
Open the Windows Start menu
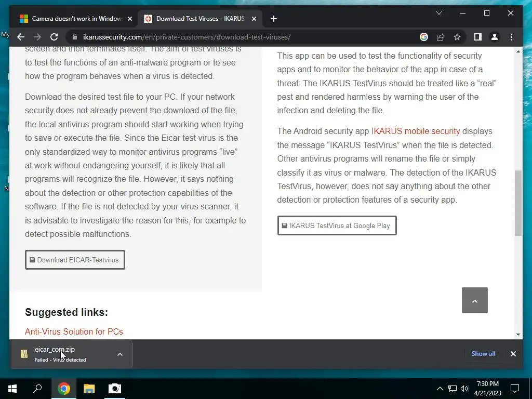tap(12, 389)
